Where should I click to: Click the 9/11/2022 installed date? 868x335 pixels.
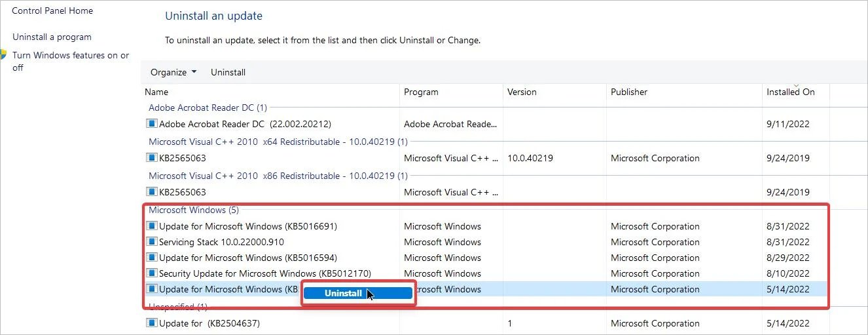(x=788, y=123)
